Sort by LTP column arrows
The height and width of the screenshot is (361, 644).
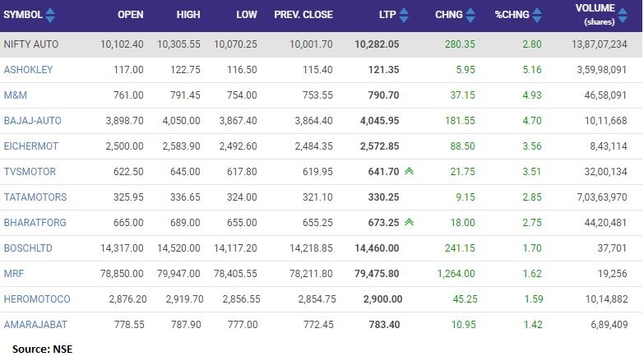[404, 15]
